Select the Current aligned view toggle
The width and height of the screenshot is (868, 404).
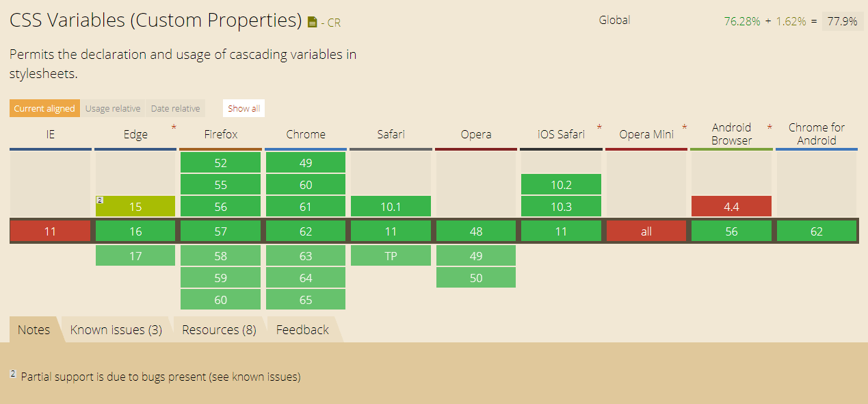[44, 108]
